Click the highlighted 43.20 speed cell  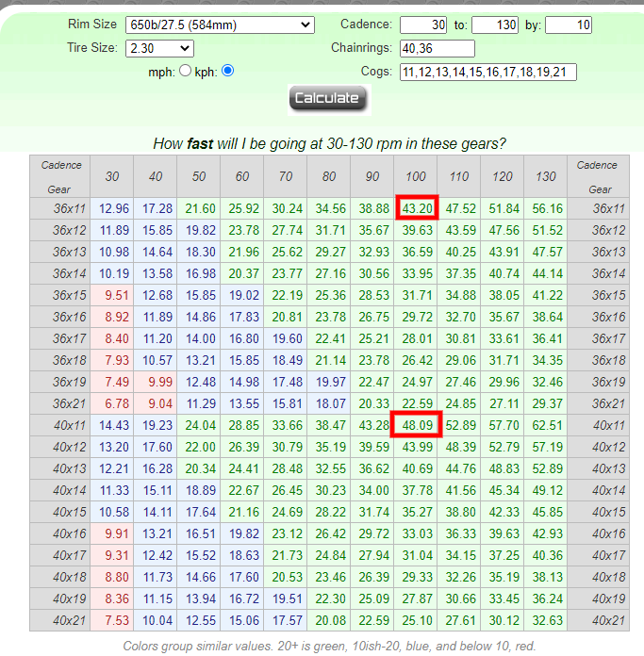tap(418, 208)
